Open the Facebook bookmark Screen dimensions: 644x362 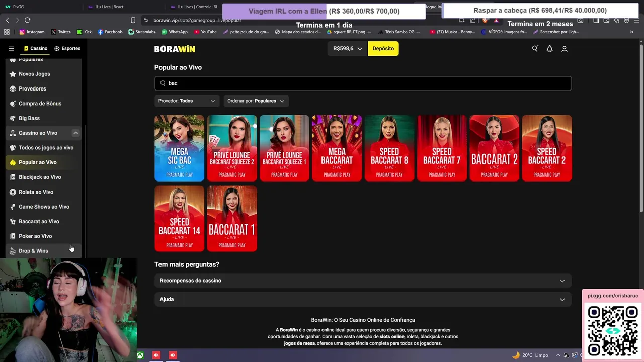[110, 32]
